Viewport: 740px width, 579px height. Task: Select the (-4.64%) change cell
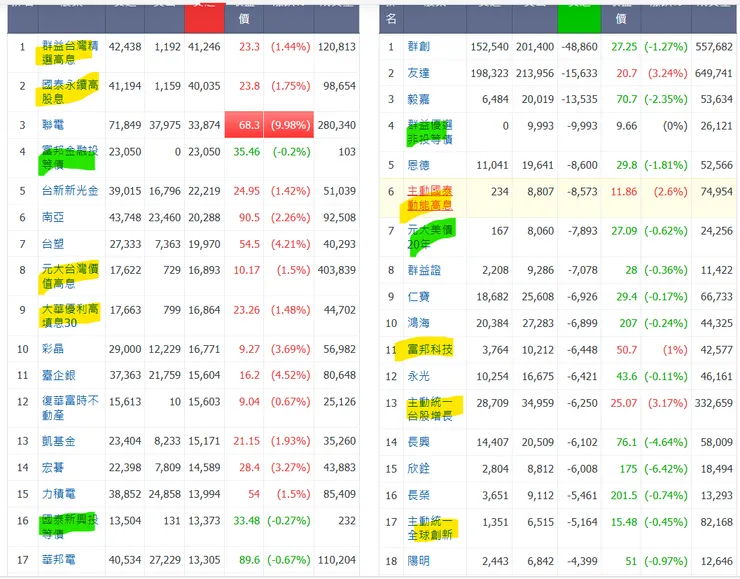click(x=666, y=442)
